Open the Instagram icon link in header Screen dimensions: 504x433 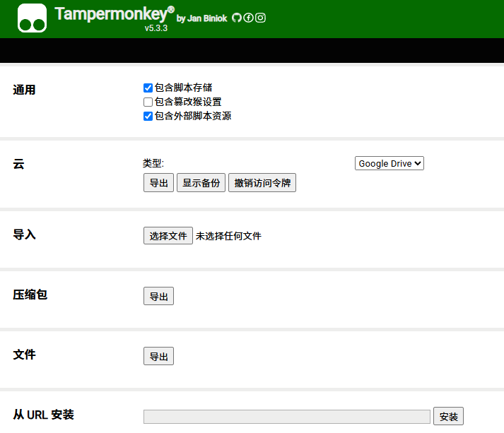pyautogui.click(x=260, y=18)
